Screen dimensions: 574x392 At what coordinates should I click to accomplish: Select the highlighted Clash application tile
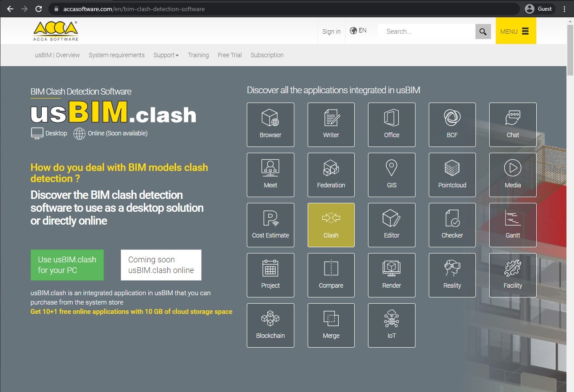[331, 225]
